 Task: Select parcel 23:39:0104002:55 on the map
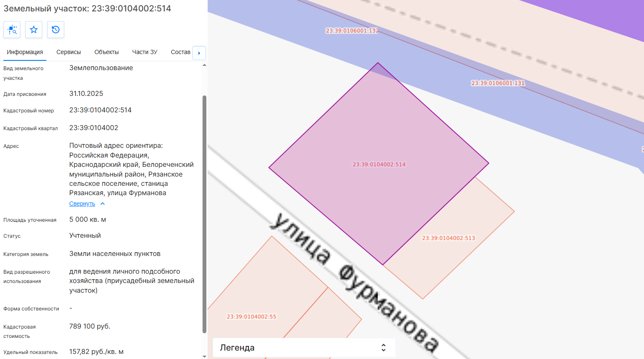click(252, 316)
